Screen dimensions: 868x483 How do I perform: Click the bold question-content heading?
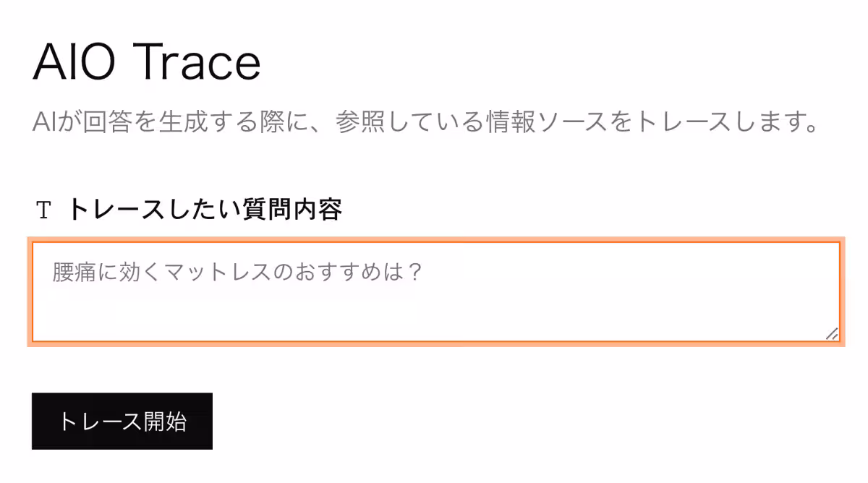click(x=206, y=210)
